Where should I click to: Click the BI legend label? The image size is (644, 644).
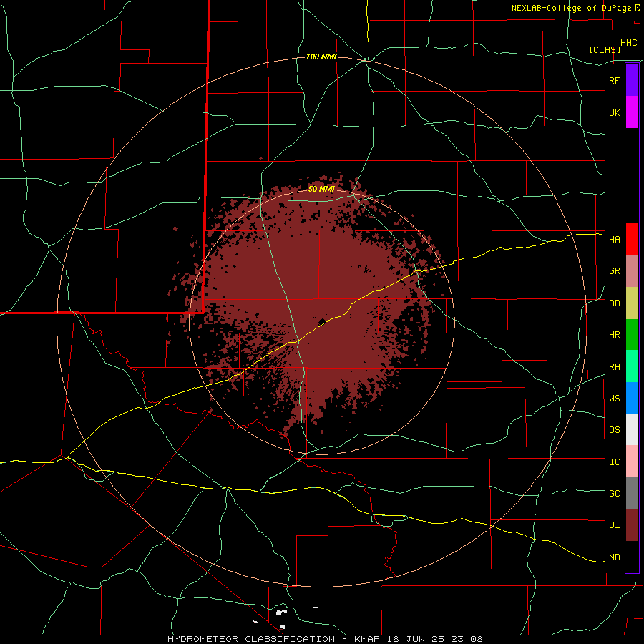pos(614,525)
